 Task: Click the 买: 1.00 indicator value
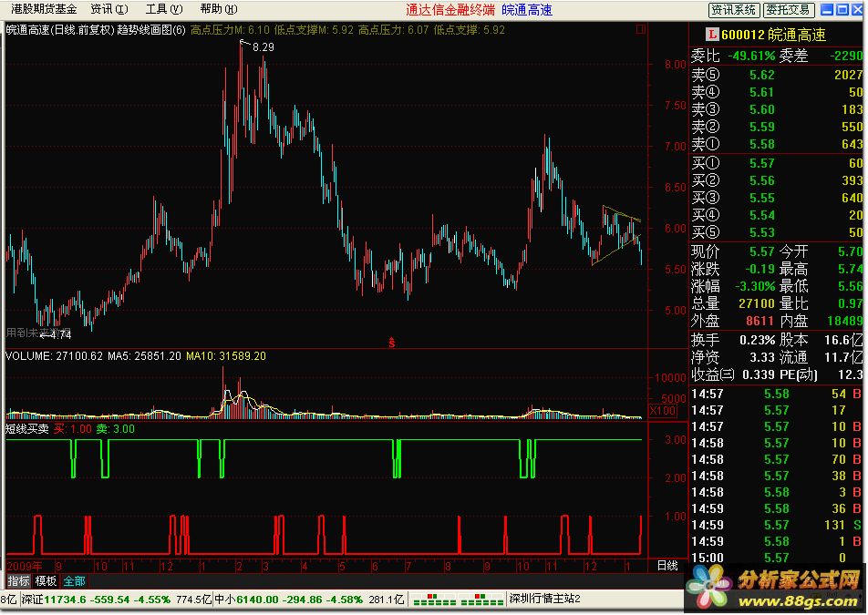tap(73, 428)
